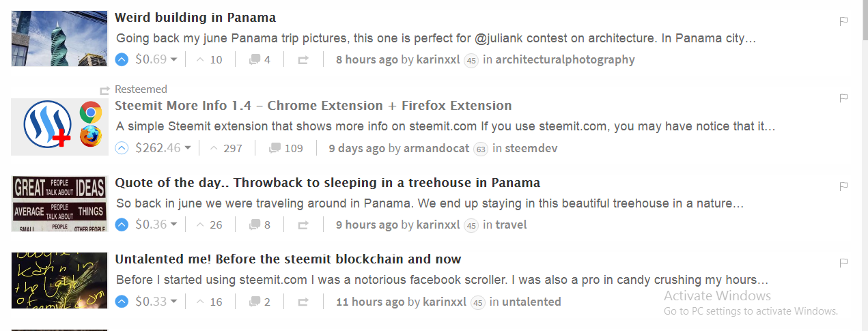Open the $0.33 payout details dropdown
Screen dimensions: 868x331
click(173, 302)
